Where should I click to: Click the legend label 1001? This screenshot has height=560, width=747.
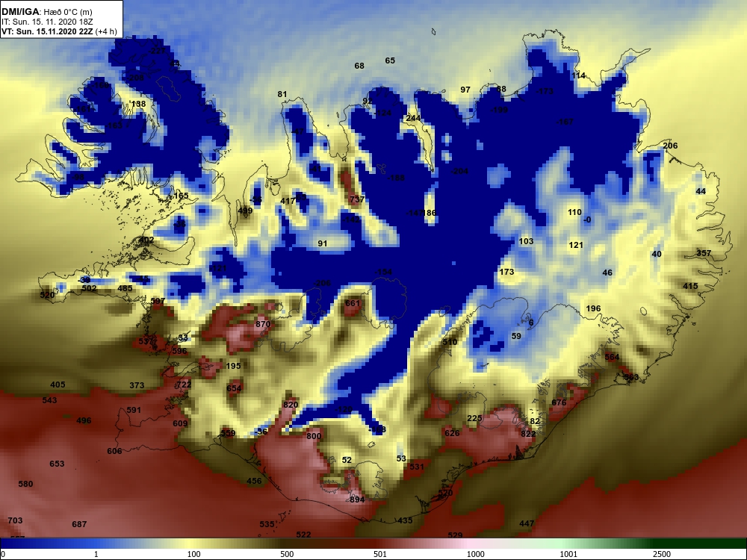click(x=568, y=554)
